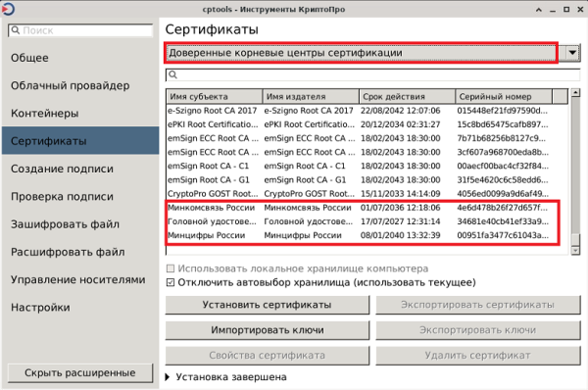Click the sidebar 'Поиск' search field

pos(80,30)
